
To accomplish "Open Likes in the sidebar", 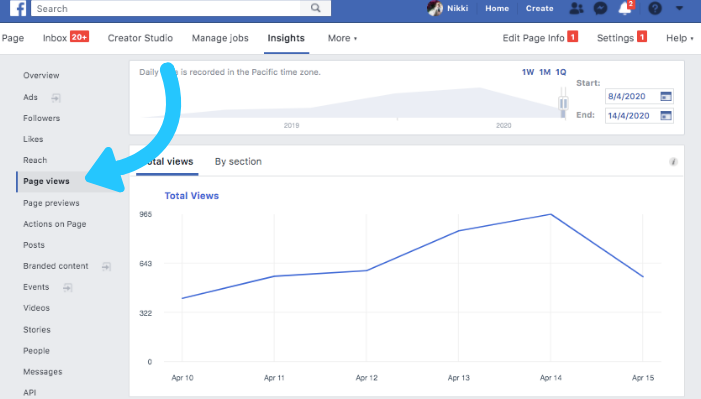I will pyautogui.click(x=33, y=139).
